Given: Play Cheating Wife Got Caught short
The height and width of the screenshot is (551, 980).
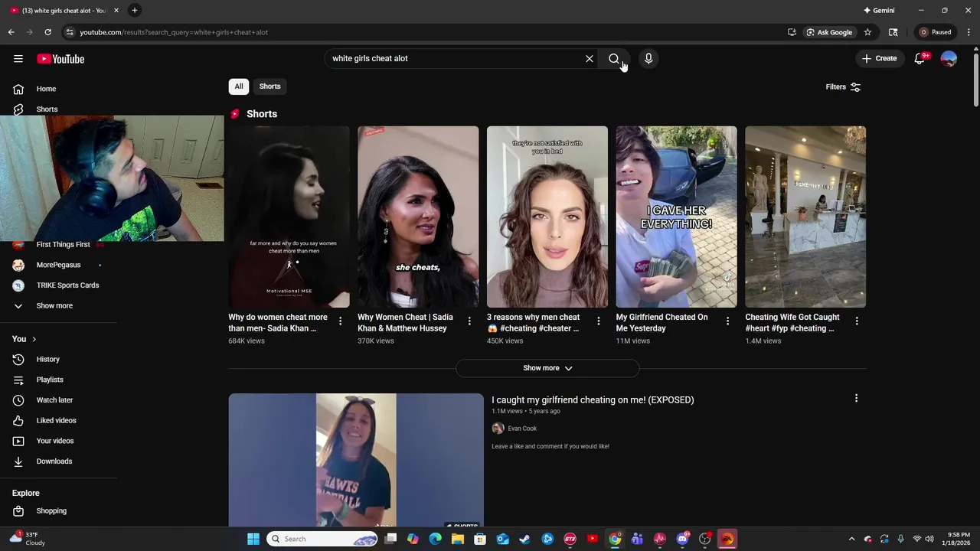Looking at the screenshot, I should tap(805, 217).
